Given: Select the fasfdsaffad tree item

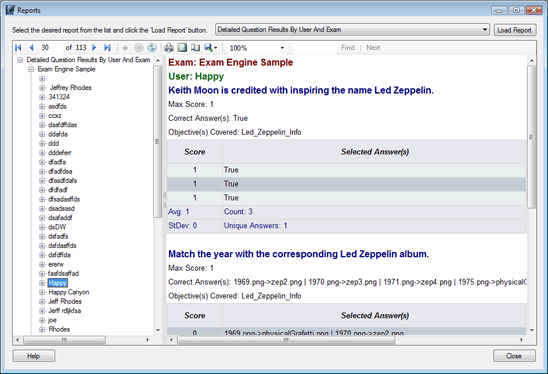Looking at the screenshot, I should [63, 273].
